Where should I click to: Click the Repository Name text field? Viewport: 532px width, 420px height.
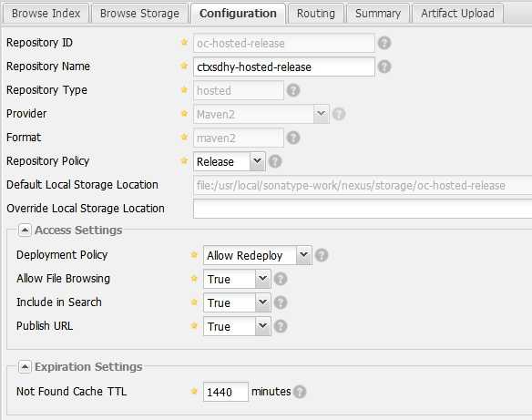tap(284, 67)
